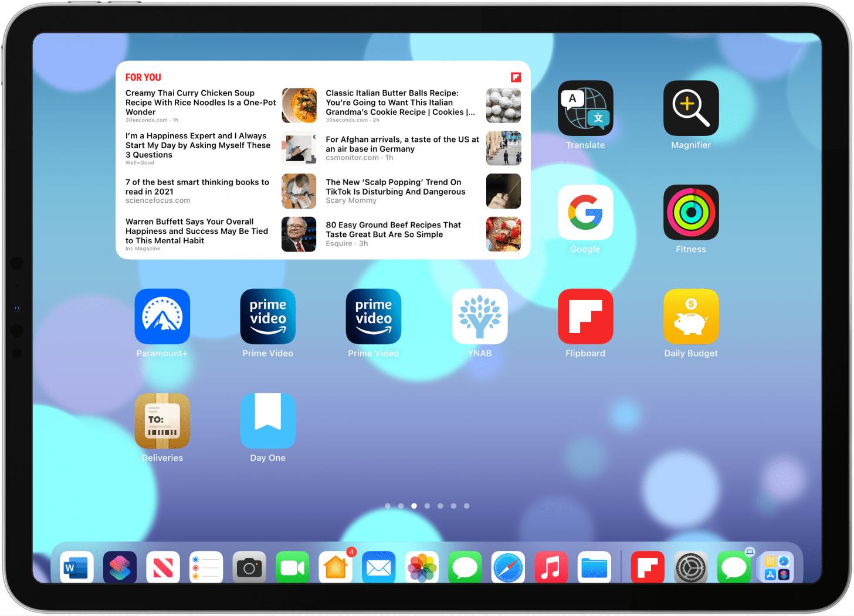Open recent Flipboard app in dock

[648, 567]
